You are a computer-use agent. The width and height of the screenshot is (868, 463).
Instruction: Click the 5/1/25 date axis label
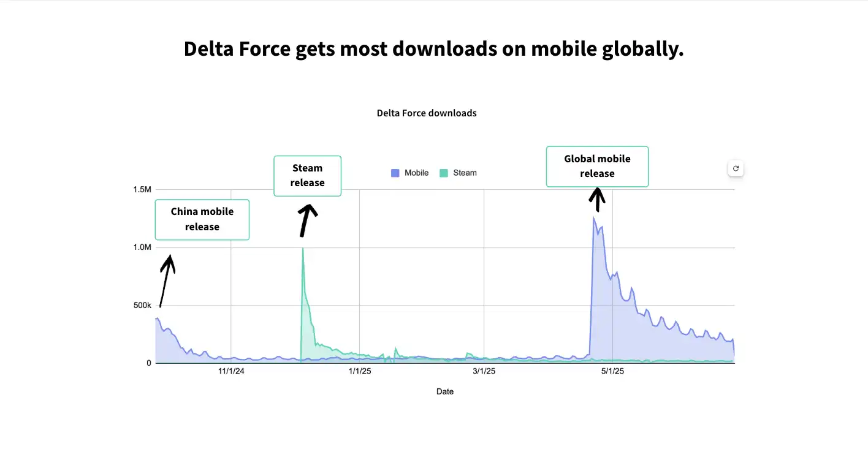click(x=612, y=372)
